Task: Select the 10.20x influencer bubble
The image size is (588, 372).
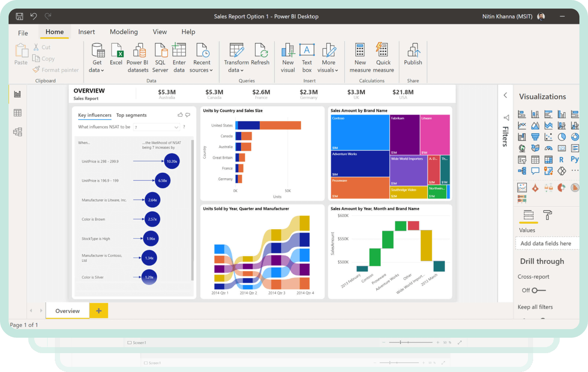Action: tap(171, 161)
